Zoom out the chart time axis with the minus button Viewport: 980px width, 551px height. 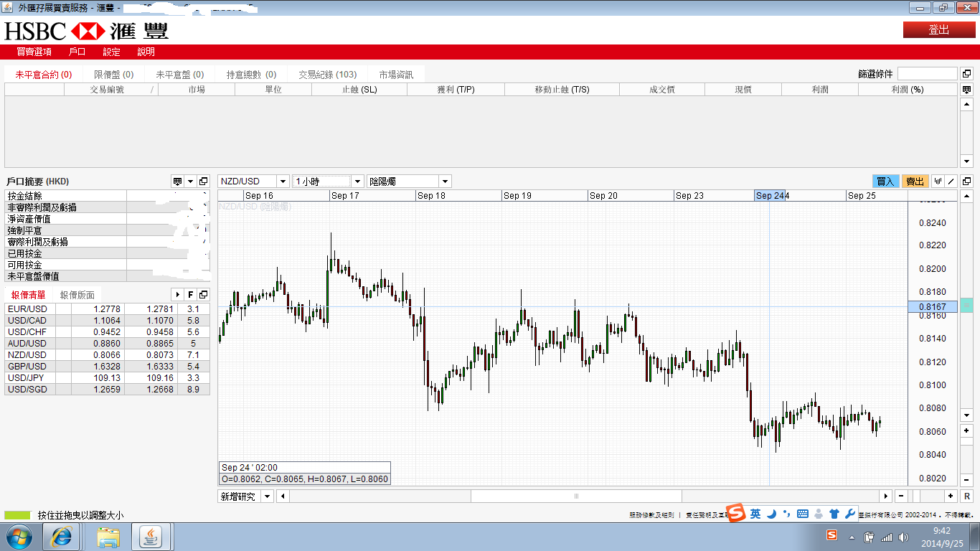pyautogui.click(x=900, y=496)
